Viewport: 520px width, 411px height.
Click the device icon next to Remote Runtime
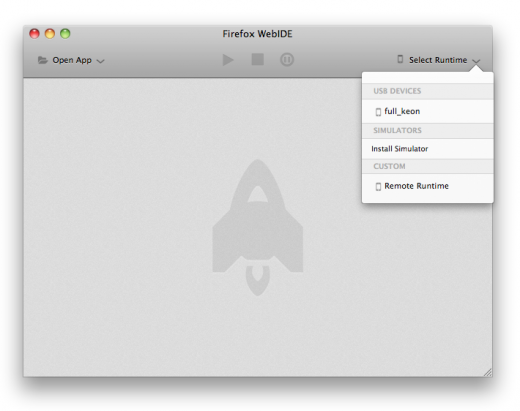(378, 186)
